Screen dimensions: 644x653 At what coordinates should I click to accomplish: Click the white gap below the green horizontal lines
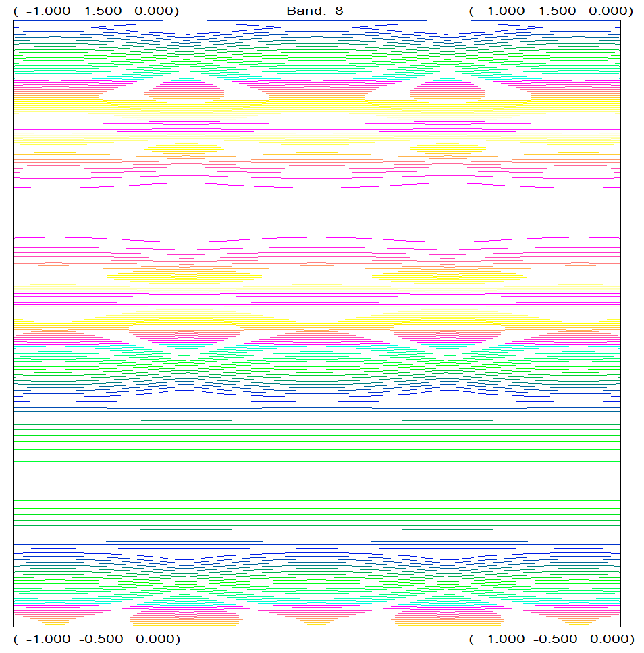[317, 475]
